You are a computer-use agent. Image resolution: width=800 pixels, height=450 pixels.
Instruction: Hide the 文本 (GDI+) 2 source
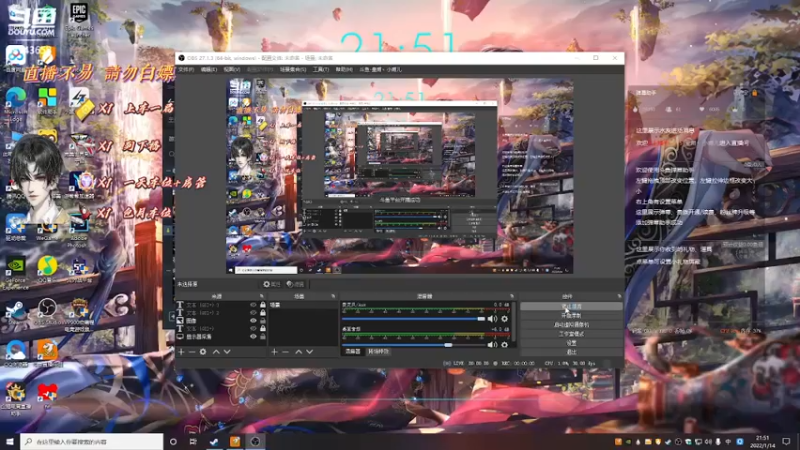253,313
